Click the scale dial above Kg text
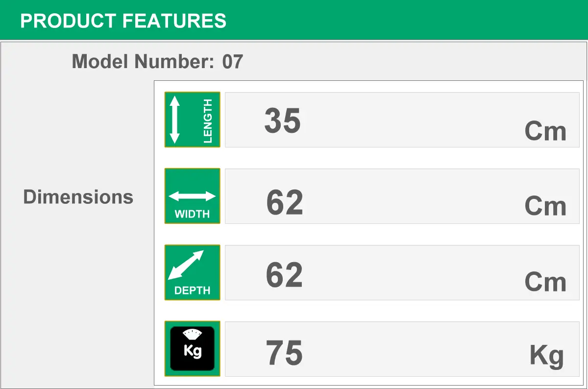Screen dimensions: 588x389 tap(192, 335)
